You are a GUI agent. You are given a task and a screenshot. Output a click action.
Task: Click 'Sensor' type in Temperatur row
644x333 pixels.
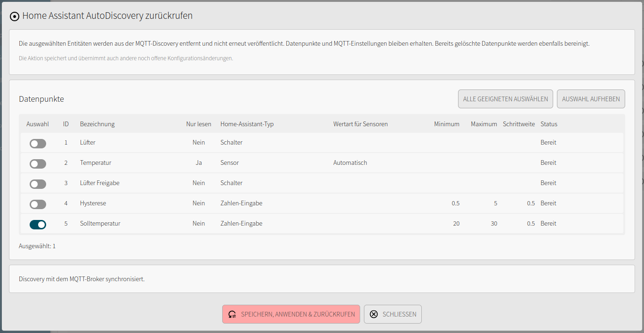tap(230, 162)
